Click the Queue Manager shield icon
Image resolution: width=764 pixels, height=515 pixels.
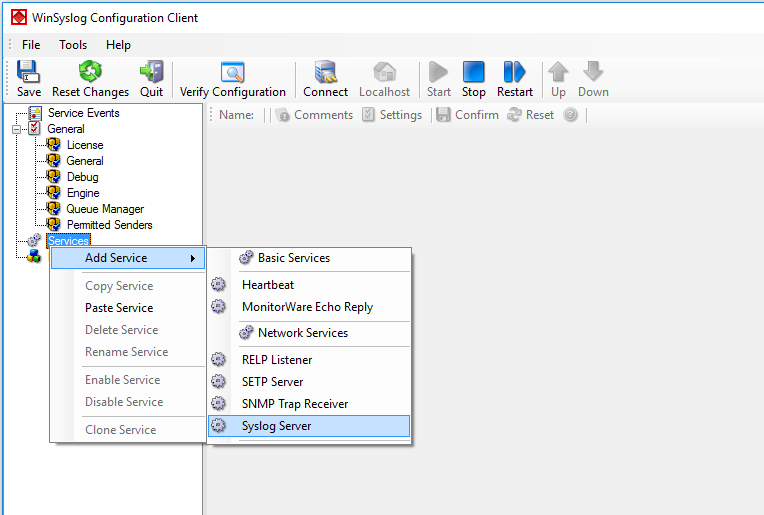53,209
